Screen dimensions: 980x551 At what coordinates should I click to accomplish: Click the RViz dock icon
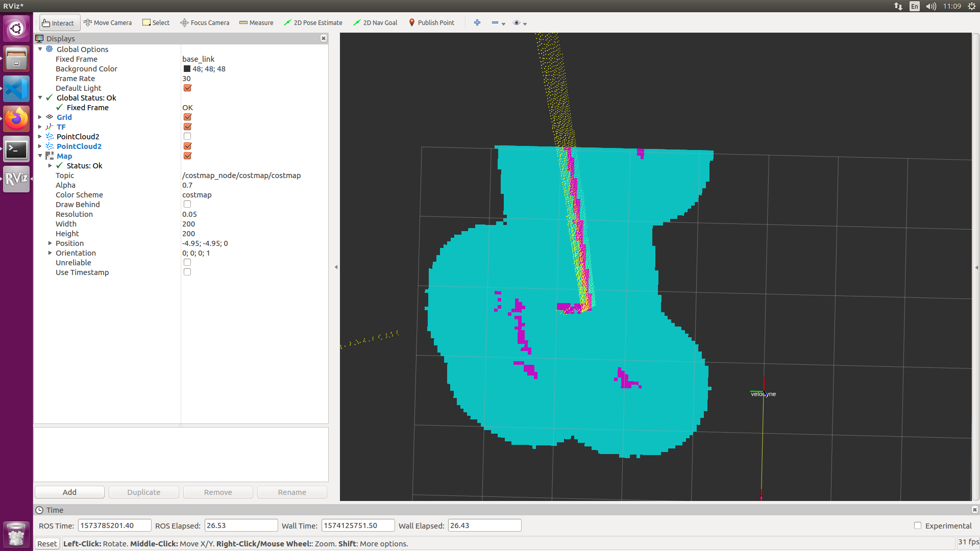[x=16, y=179]
